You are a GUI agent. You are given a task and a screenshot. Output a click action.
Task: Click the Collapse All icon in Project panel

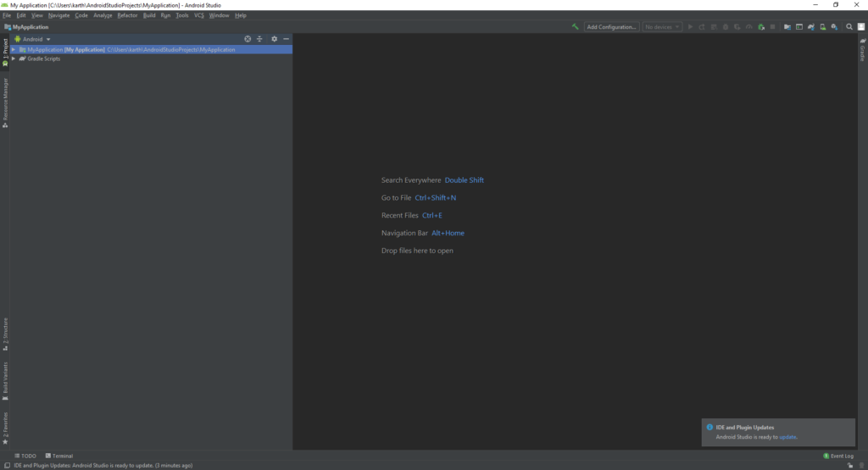(259, 39)
